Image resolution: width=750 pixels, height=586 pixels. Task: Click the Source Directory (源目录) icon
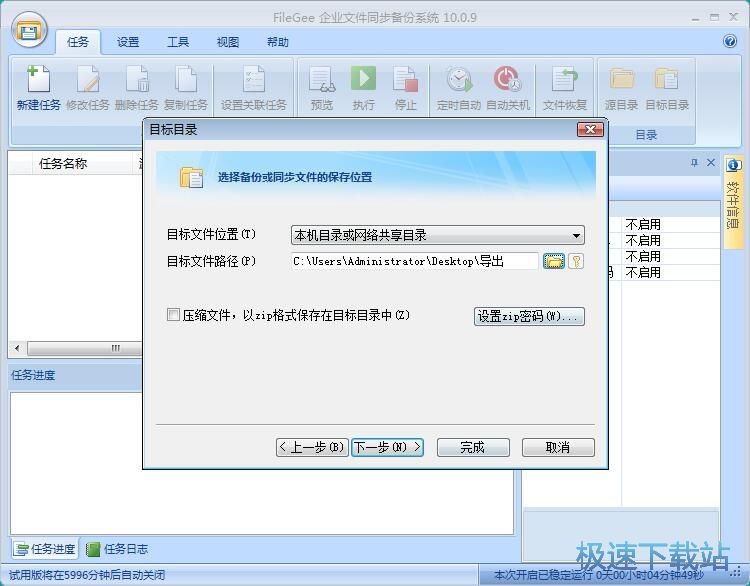tap(621, 79)
